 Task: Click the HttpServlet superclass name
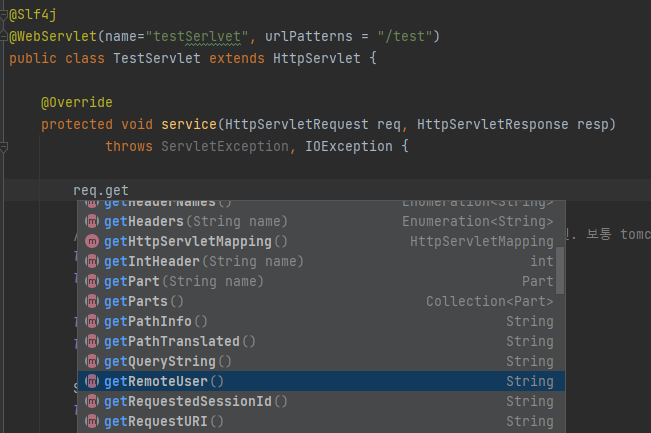[x=317, y=58]
